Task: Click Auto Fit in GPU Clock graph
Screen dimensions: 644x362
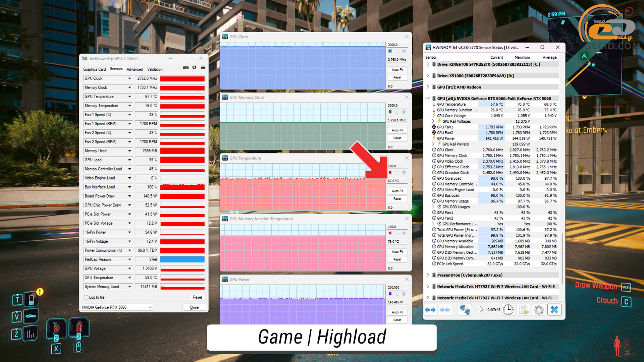Action: point(397,70)
